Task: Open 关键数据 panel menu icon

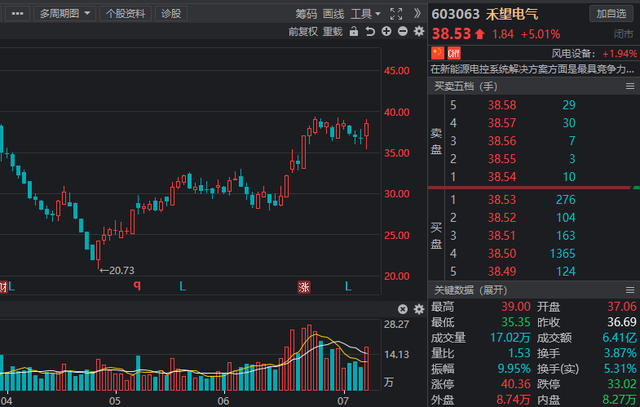Action: coord(630,290)
